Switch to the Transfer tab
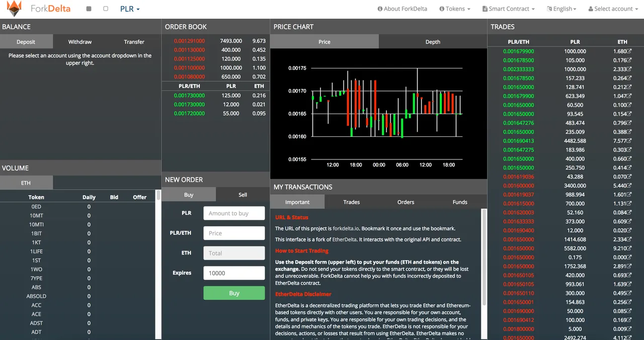Image resolution: width=644 pixels, height=340 pixels. (134, 42)
